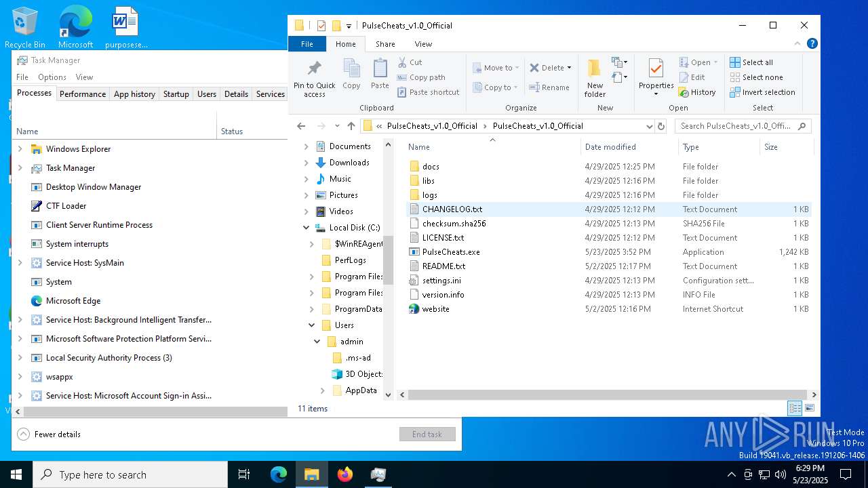Open address bar history dropdown

649,126
